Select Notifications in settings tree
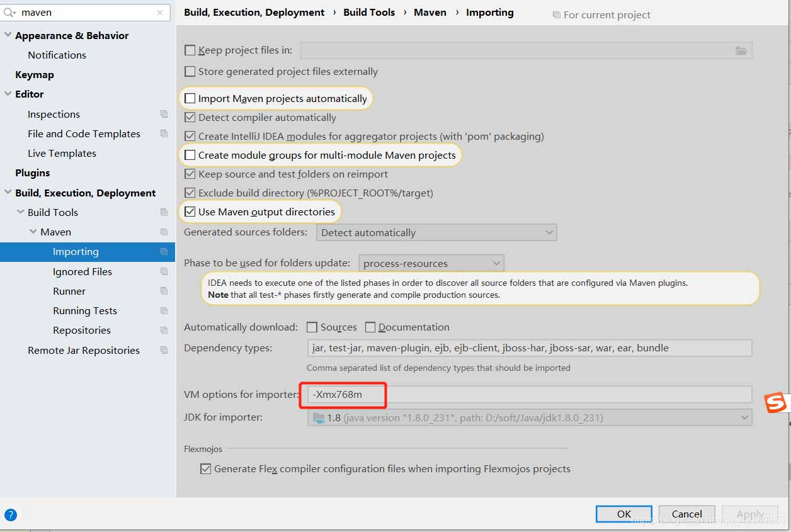This screenshot has height=532, width=791. (x=57, y=55)
